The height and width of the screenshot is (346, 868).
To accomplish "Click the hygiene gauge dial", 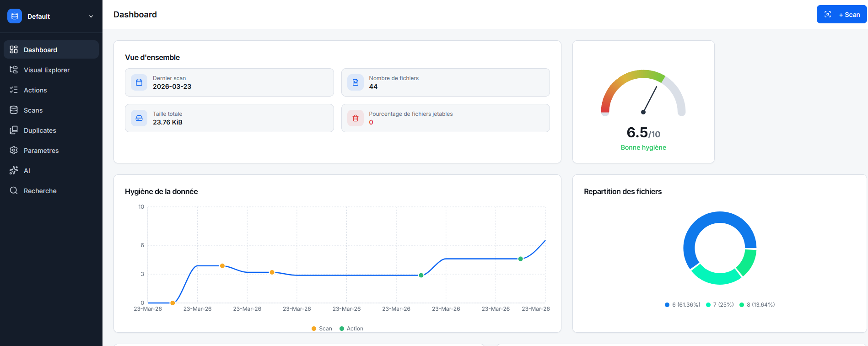I will pyautogui.click(x=643, y=93).
